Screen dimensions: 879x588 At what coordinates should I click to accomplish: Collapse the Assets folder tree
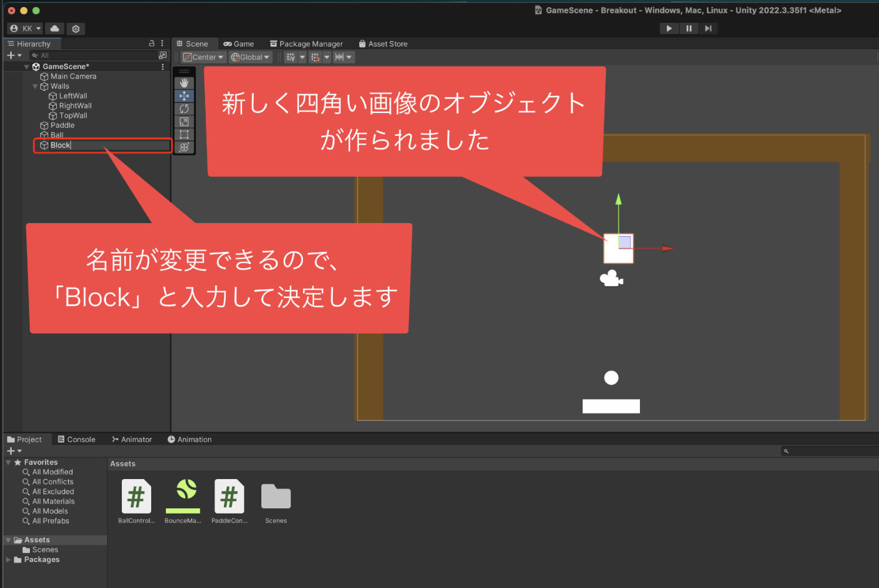coord(8,540)
